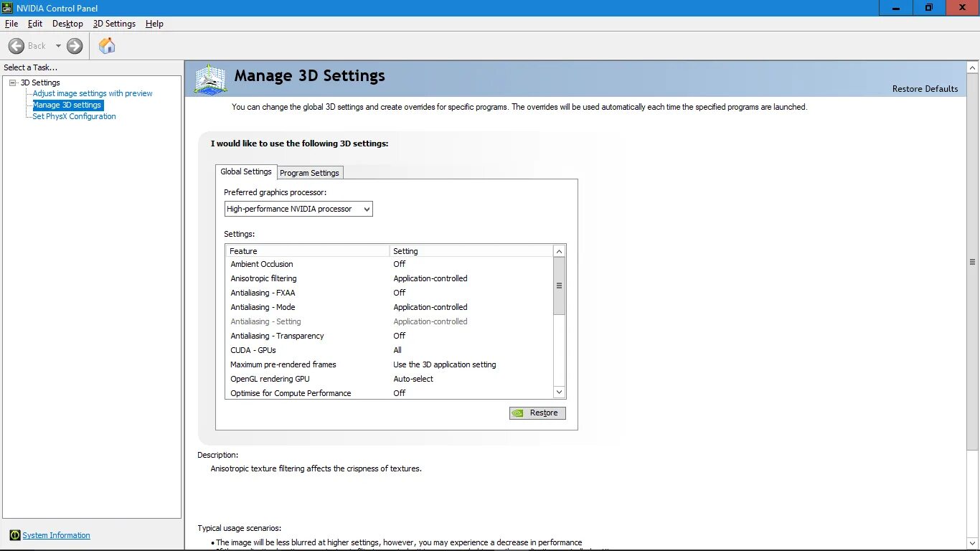Image resolution: width=980 pixels, height=551 pixels.
Task: Select the CUDA - GPUs row
Action: (x=390, y=350)
